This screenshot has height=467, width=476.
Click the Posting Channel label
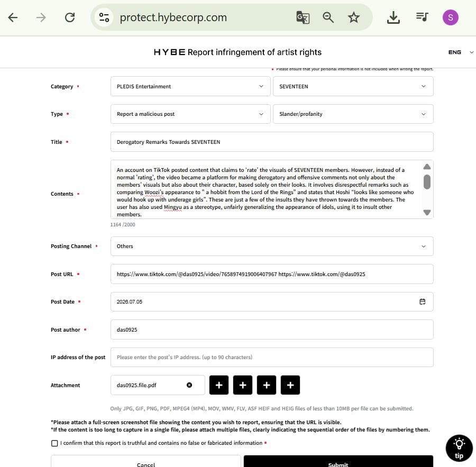[71, 246]
